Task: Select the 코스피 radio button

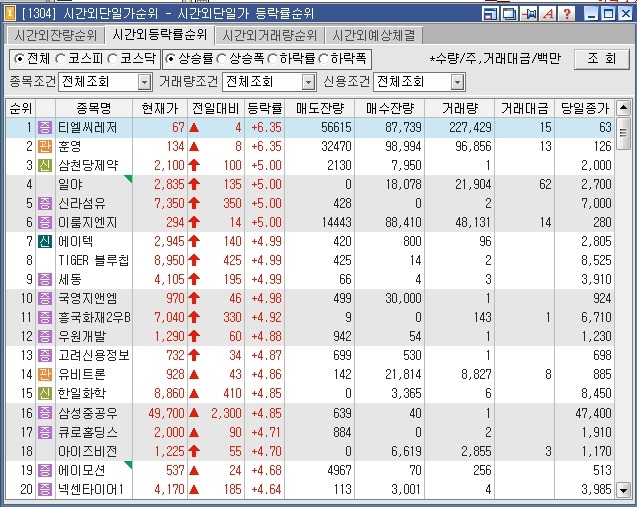Action: pyautogui.click(x=60, y=59)
